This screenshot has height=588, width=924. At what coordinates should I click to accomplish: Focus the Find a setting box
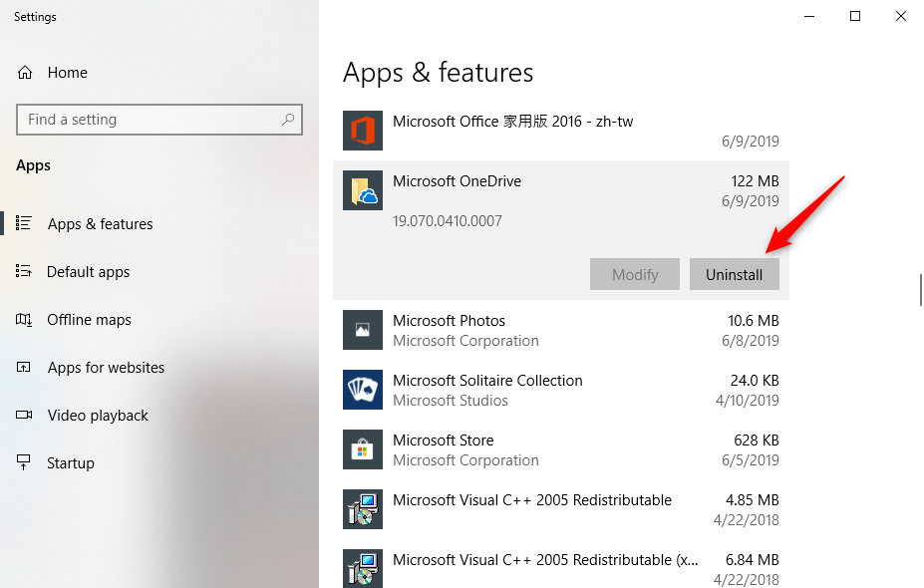[159, 120]
